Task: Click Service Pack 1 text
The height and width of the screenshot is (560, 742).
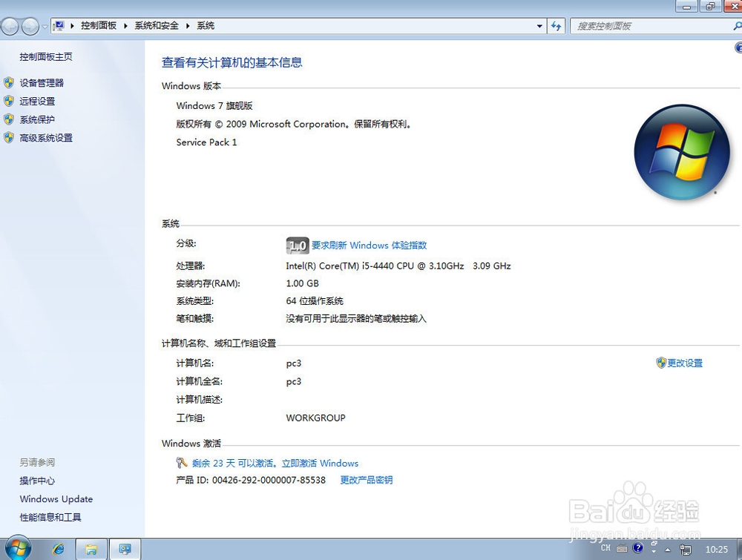Action: tap(206, 142)
